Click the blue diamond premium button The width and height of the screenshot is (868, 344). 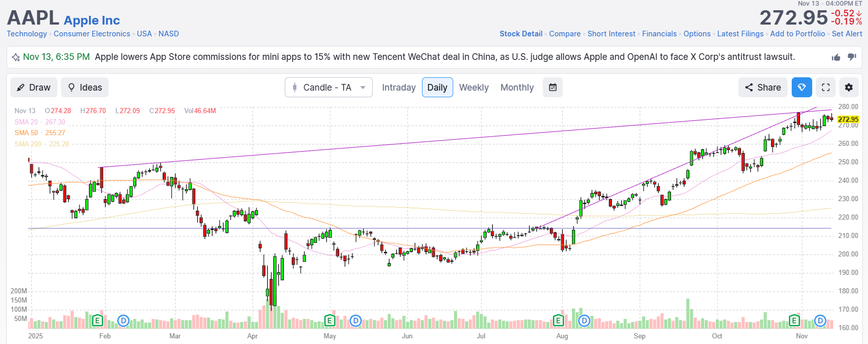point(802,88)
